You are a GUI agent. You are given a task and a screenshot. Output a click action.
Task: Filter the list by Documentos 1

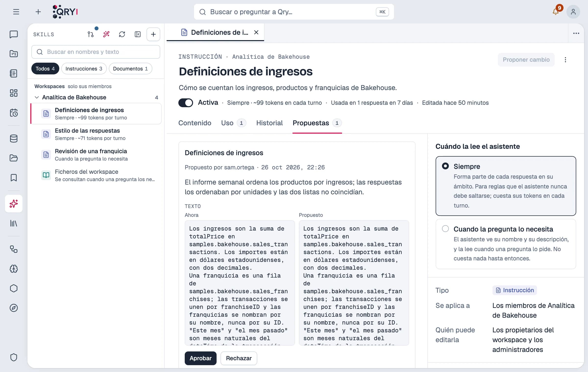coord(130,69)
